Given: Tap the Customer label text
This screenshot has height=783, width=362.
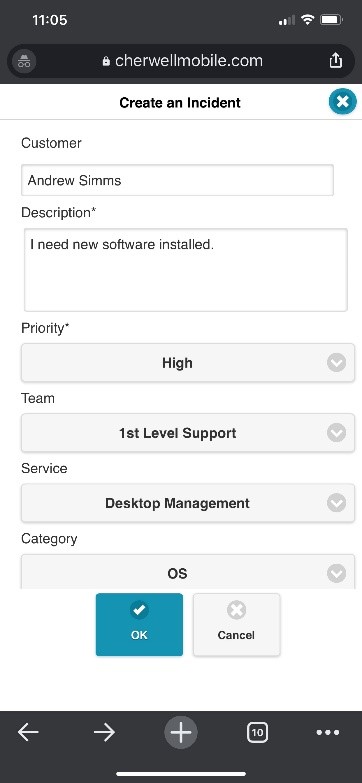Looking at the screenshot, I should pyautogui.click(x=51, y=143).
